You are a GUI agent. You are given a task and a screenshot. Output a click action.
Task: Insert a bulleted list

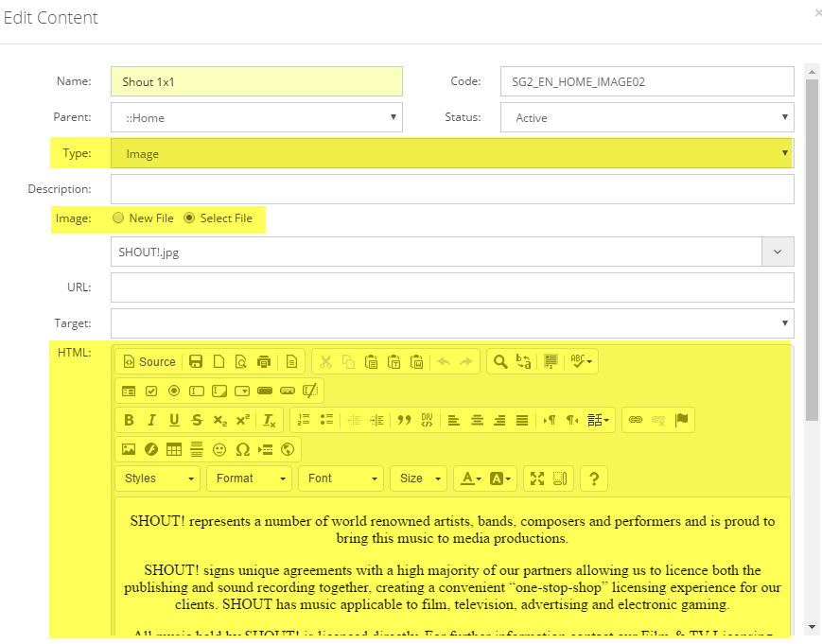click(326, 420)
